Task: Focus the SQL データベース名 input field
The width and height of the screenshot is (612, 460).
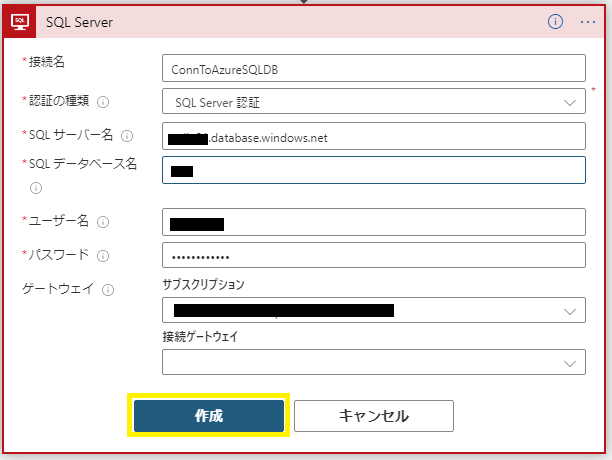Action: pyautogui.click(x=374, y=170)
